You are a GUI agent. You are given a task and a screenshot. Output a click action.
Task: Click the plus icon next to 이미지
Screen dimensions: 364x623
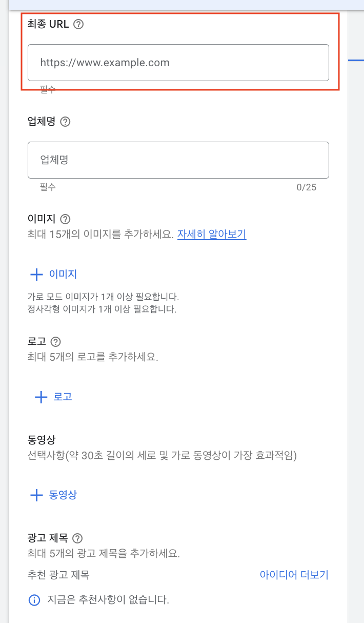point(36,274)
